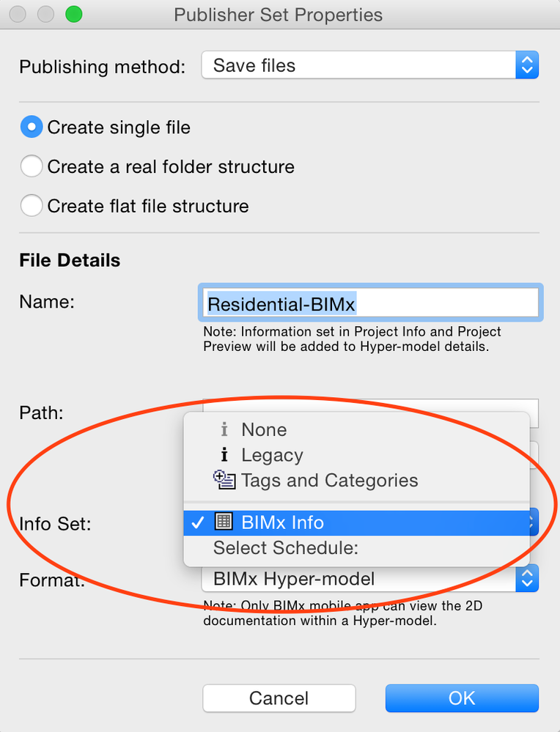The width and height of the screenshot is (560, 732).
Task: Click the None info icon
Action: (225, 430)
